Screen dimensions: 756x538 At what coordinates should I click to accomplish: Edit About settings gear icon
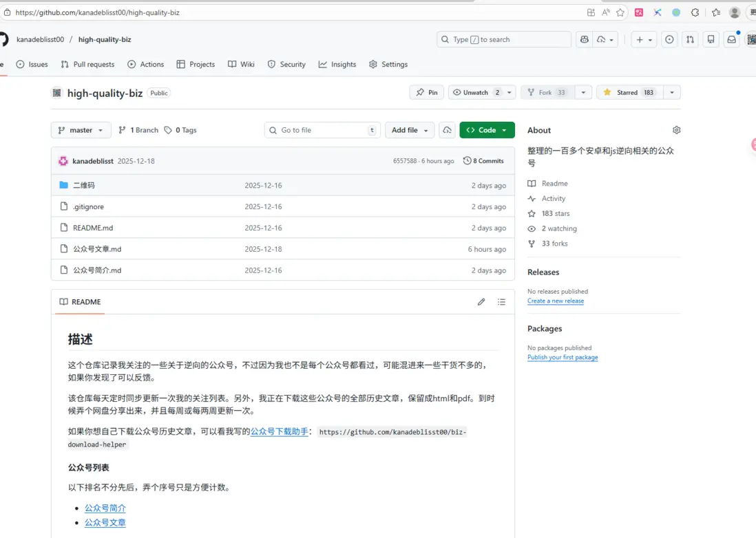(676, 130)
